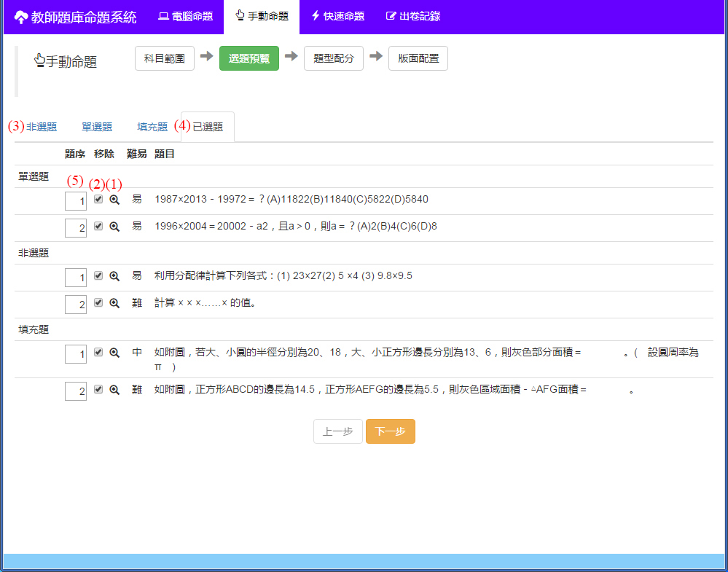
Task: Open 電腦命題 in top navigation
Action: point(185,16)
